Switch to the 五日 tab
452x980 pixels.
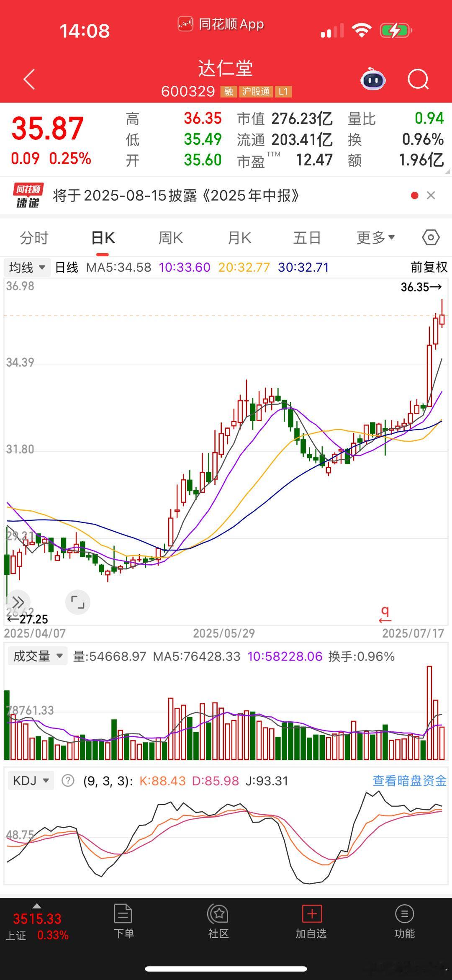[307, 238]
